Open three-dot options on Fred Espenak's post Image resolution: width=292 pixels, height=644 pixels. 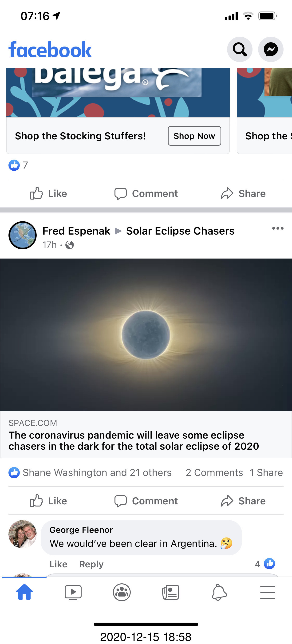[x=278, y=228]
